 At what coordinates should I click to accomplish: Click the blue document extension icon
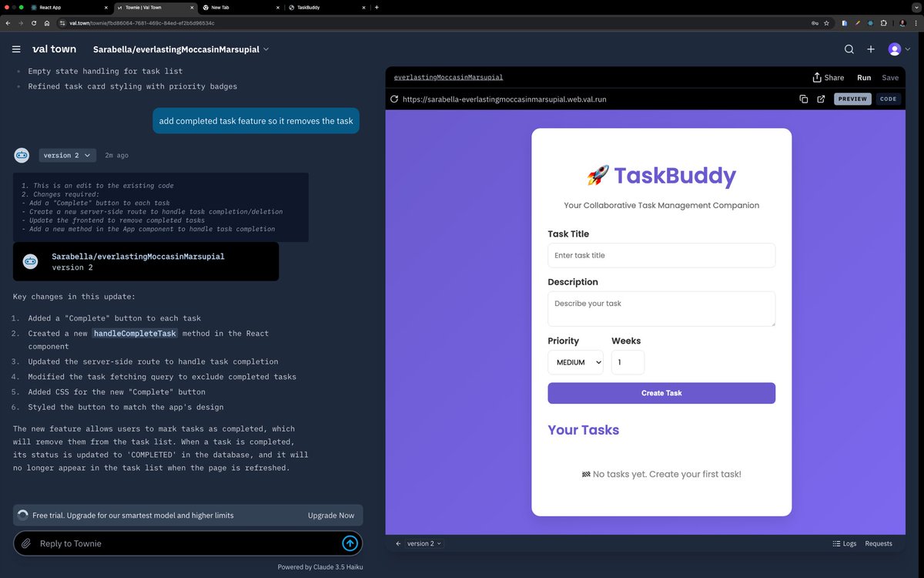pyautogui.click(x=845, y=23)
